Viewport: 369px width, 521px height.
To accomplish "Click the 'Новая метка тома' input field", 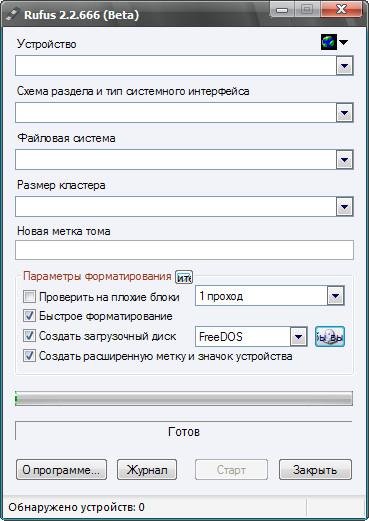I will 184,250.
